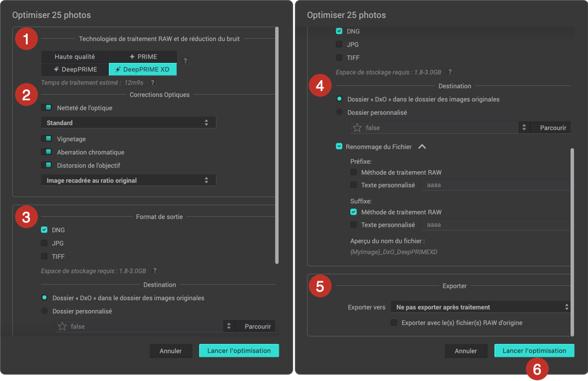Open Image recadrée au ratio original dropdown
The image size is (588, 381).
[128, 180]
